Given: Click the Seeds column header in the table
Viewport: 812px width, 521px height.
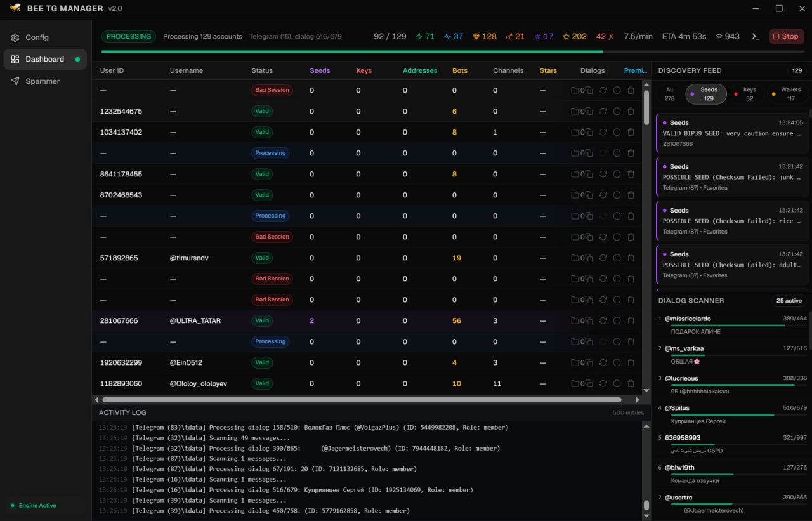Looking at the screenshot, I should 320,70.
